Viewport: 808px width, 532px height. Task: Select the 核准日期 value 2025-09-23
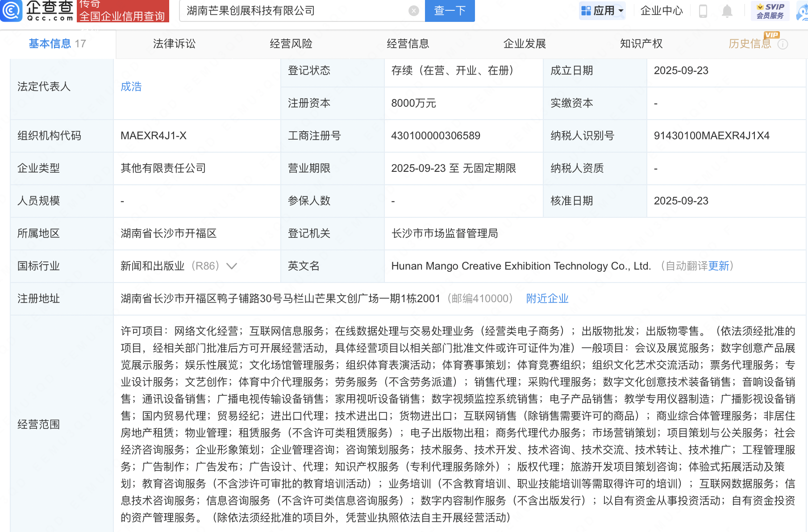tap(681, 201)
